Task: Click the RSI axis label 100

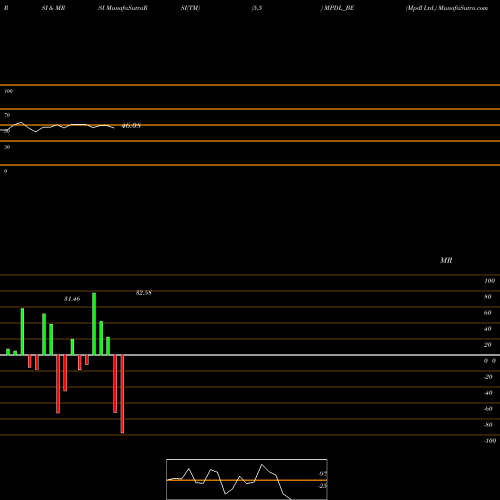Action: [x=8, y=91]
